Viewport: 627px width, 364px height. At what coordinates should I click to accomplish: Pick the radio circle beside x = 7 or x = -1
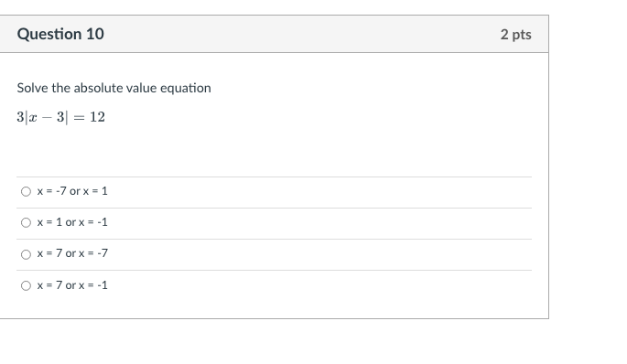(26, 285)
